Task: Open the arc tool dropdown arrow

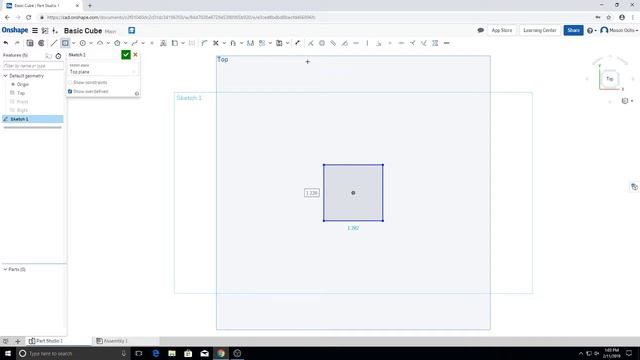Action: coord(108,43)
